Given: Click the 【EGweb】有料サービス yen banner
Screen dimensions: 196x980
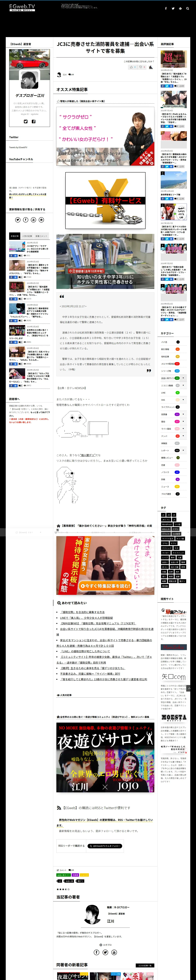Looking at the screenshot, I should point(105,200).
